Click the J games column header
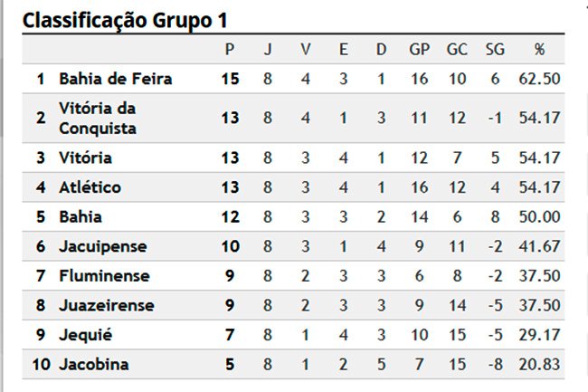 pyautogui.click(x=268, y=49)
